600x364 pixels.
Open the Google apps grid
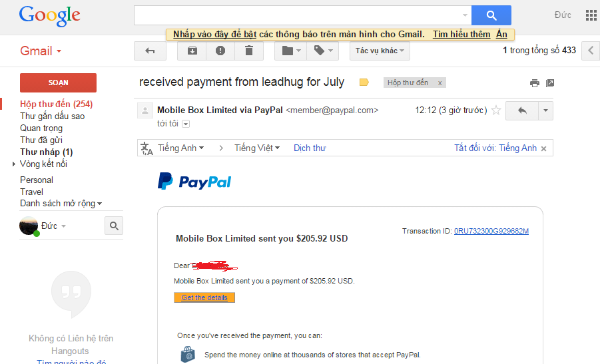[x=591, y=15]
